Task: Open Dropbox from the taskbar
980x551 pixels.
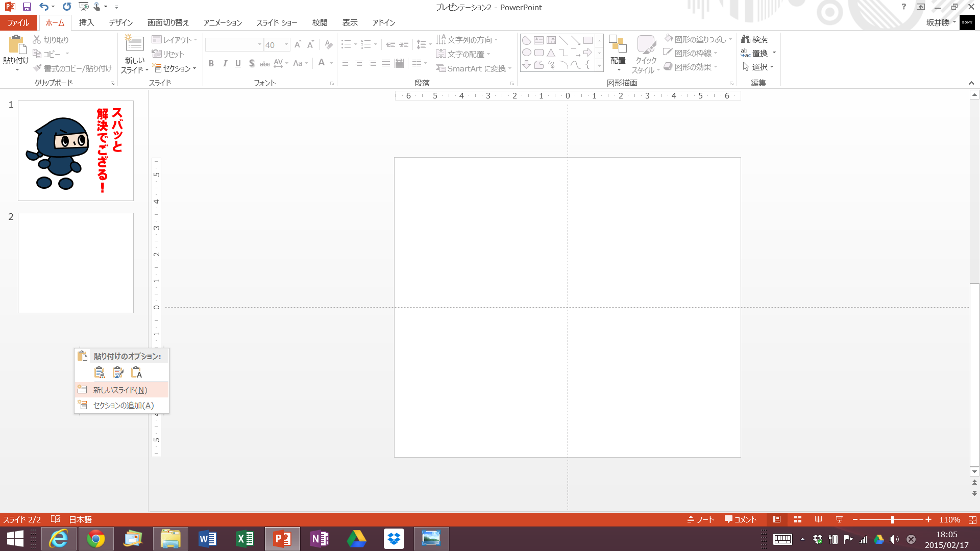Action: (x=394, y=539)
